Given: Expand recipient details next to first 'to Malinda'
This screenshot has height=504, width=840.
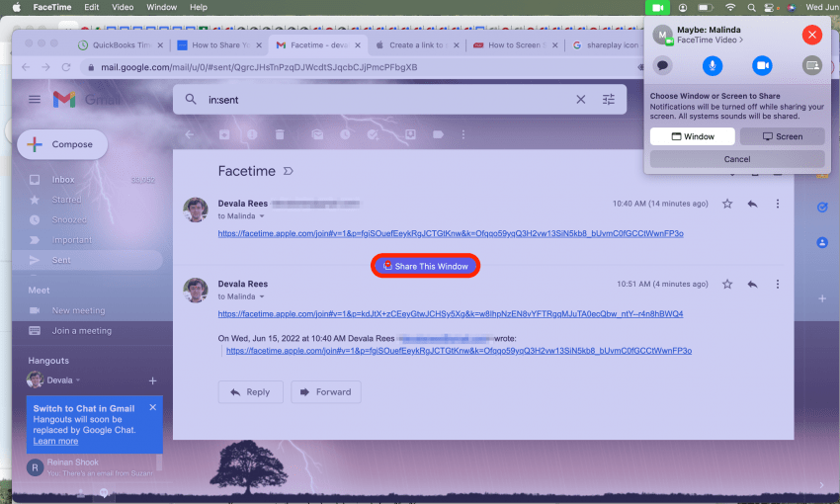Looking at the screenshot, I should (262, 215).
